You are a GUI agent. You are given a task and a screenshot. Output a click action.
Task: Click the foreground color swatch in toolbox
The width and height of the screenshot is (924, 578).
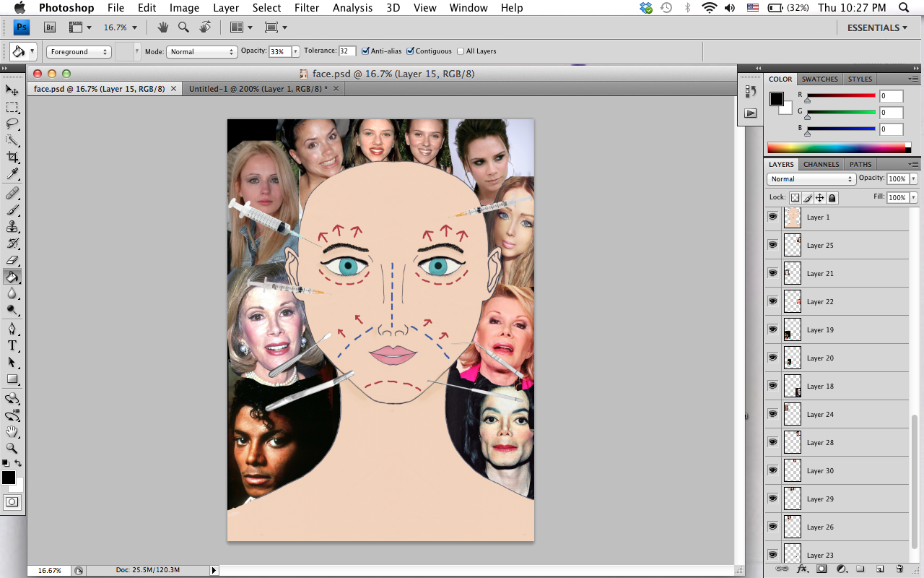(x=9, y=478)
